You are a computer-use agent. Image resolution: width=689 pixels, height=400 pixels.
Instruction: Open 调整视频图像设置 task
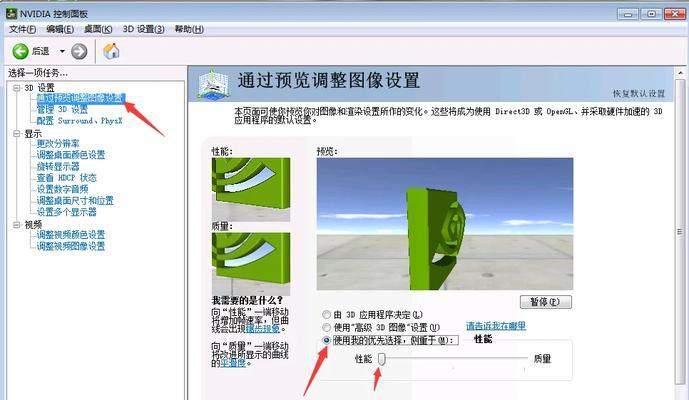coord(71,247)
